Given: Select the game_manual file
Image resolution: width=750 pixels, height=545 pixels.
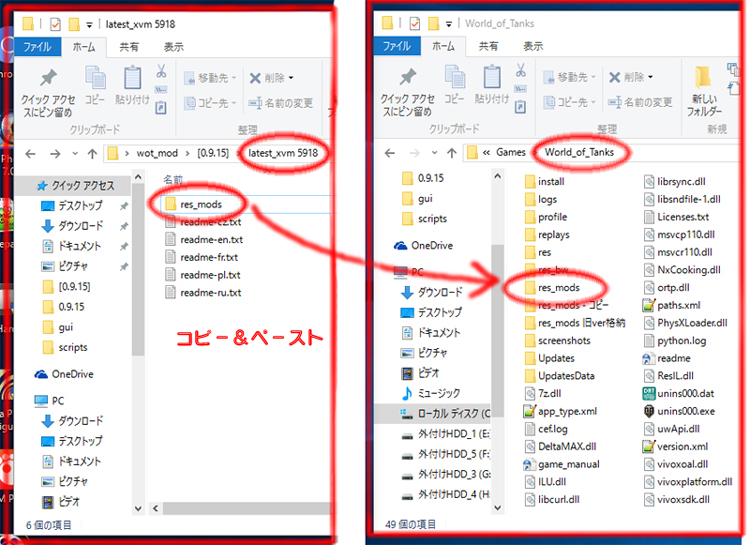Looking at the screenshot, I should 562,464.
